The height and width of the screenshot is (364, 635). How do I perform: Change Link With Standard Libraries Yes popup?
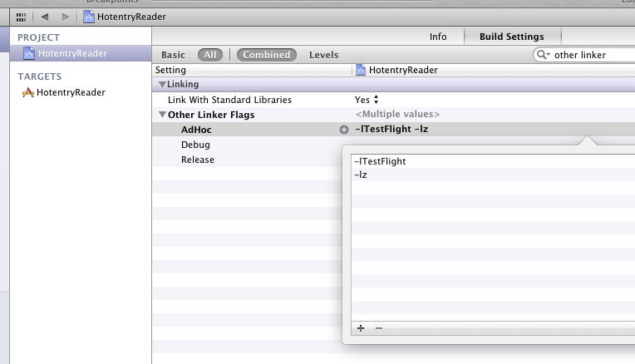click(x=367, y=100)
